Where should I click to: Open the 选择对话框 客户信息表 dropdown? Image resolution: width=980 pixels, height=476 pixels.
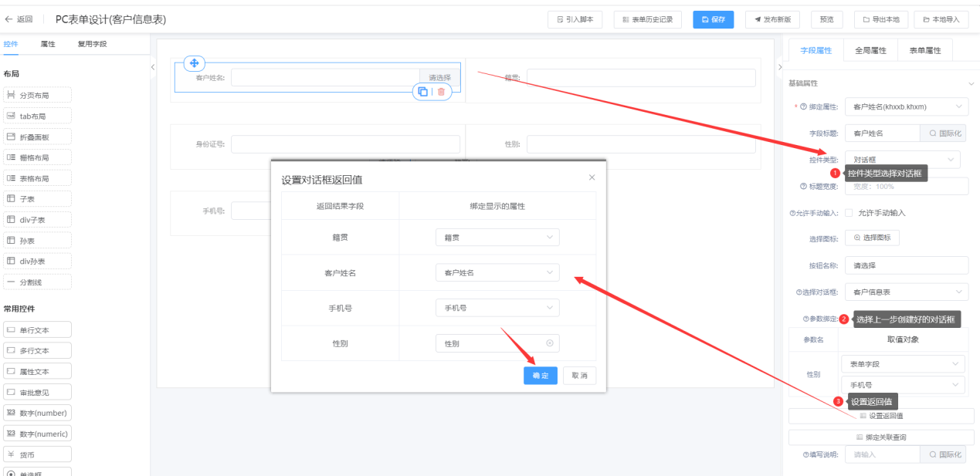[907, 292]
